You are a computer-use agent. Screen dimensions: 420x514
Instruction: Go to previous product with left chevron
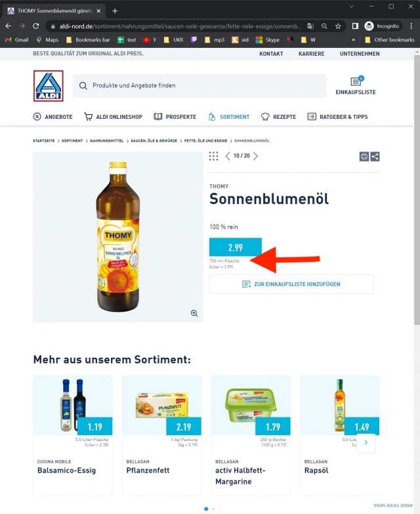(228, 156)
